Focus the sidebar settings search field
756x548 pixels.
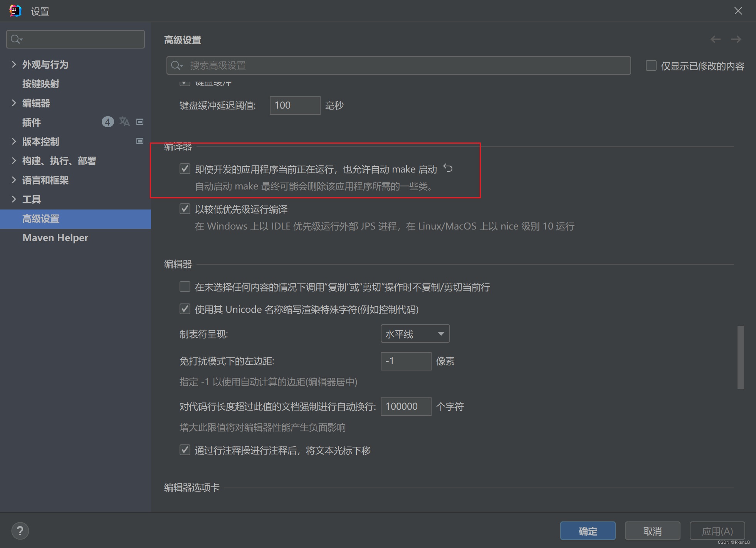point(76,39)
